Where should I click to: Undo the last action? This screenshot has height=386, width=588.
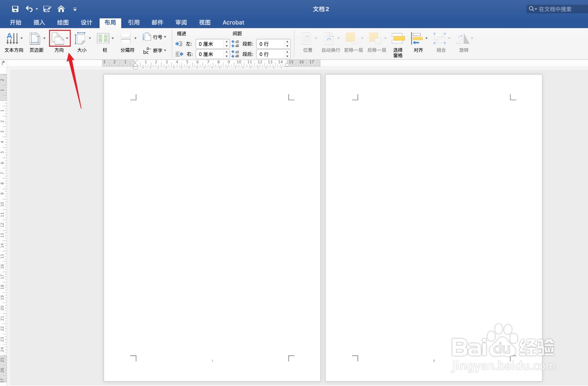[x=29, y=9]
